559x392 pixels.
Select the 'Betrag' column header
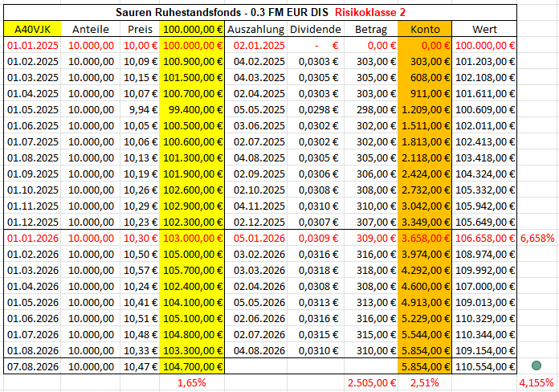coord(371,29)
